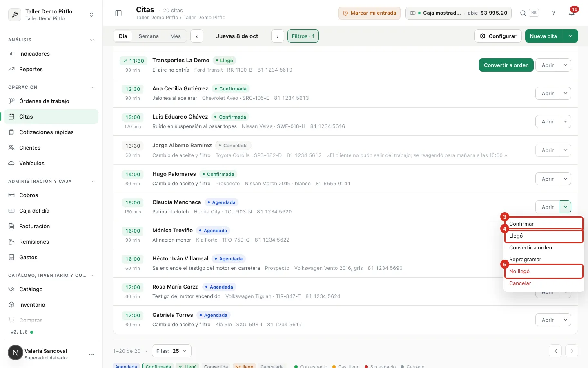This screenshot has height=368, width=588.
Task: Choose Llegó in the dropdown menu
Action: pos(544,236)
